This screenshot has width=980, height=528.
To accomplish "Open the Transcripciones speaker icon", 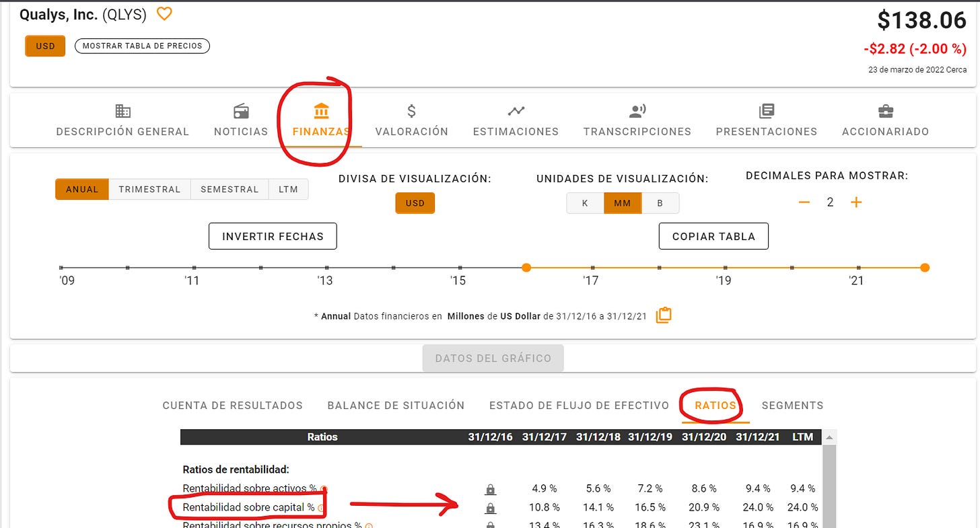I will (x=637, y=111).
